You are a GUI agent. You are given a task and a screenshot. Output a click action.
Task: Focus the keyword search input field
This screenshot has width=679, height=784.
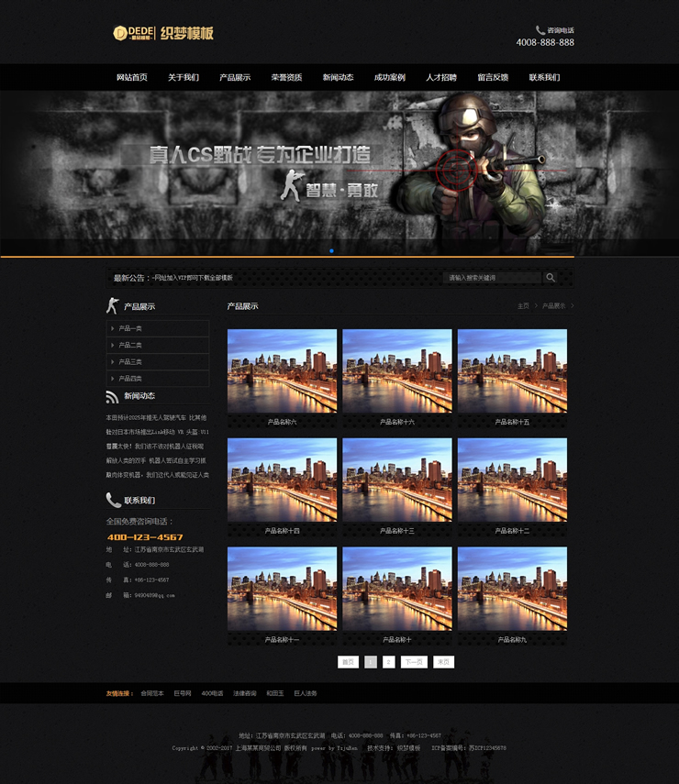pos(491,278)
